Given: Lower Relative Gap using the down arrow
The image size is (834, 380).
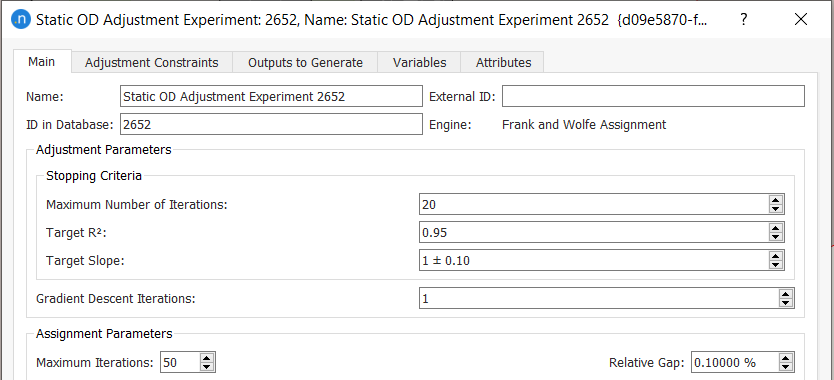Looking at the screenshot, I should (785, 367).
